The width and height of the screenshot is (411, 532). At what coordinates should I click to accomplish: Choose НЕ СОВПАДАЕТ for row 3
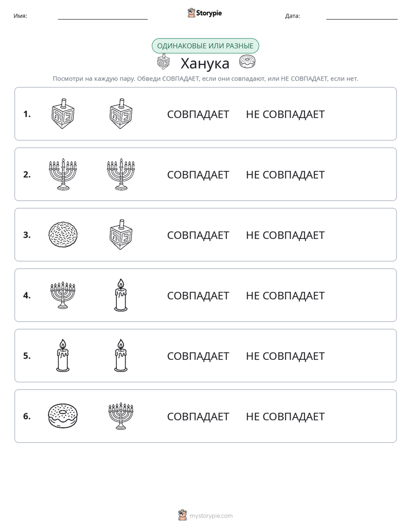click(285, 235)
